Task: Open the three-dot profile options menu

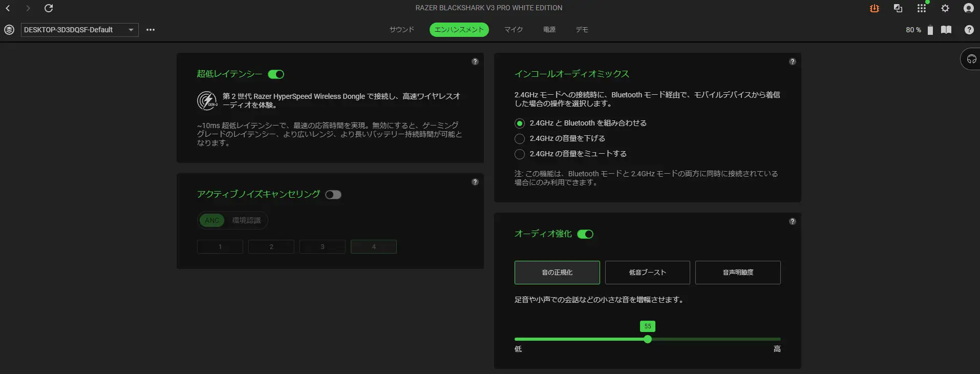Action: pos(151,30)
